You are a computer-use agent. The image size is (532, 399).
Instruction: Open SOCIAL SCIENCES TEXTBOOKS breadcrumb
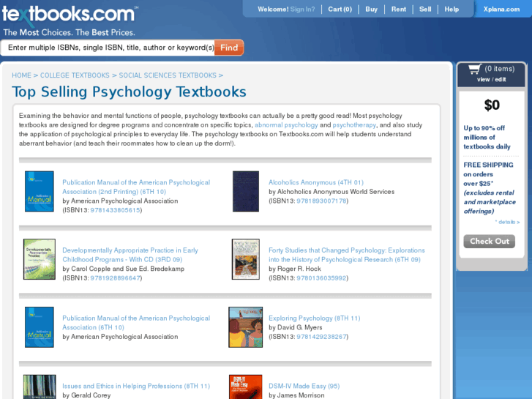pos(168,75)
